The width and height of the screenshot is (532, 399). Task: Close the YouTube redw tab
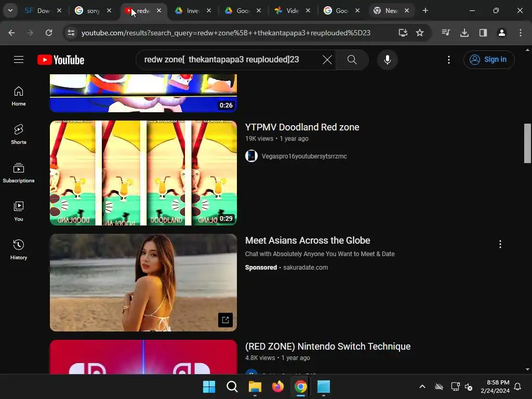tap(159, 11)
